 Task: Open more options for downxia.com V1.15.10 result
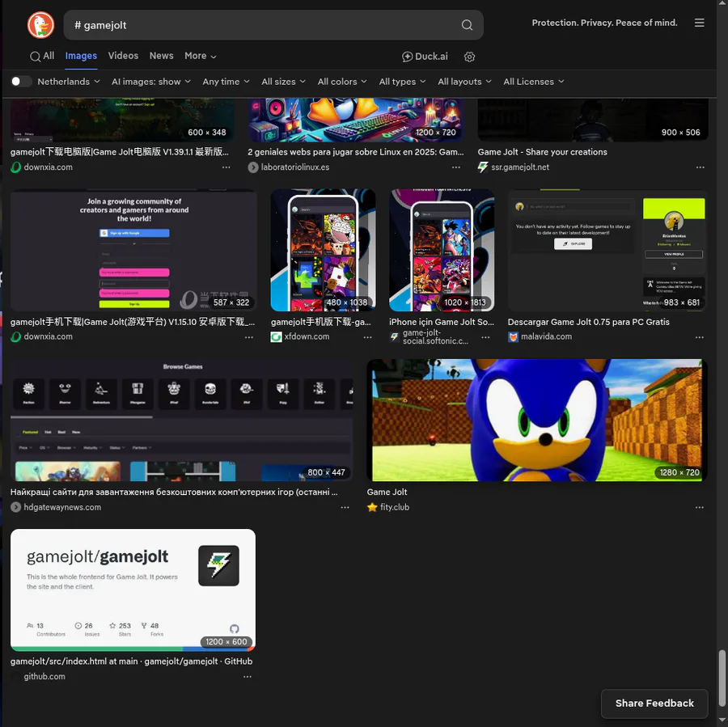(249, 337)
